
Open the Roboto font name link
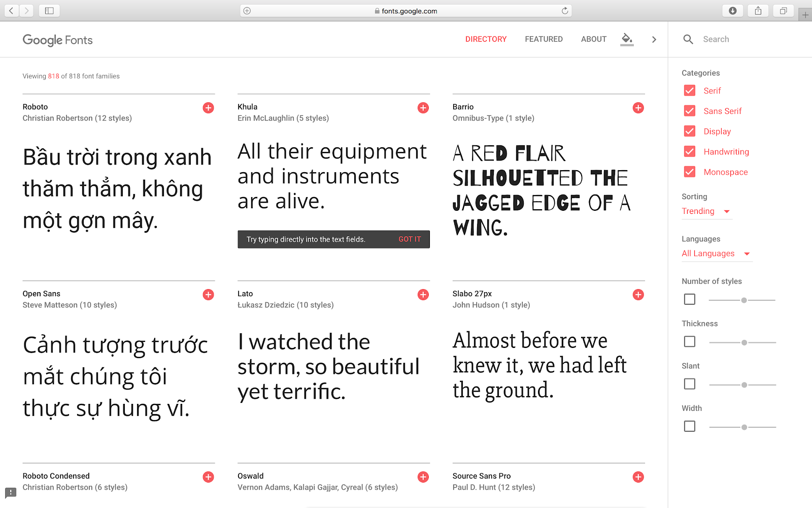point(35,107)
